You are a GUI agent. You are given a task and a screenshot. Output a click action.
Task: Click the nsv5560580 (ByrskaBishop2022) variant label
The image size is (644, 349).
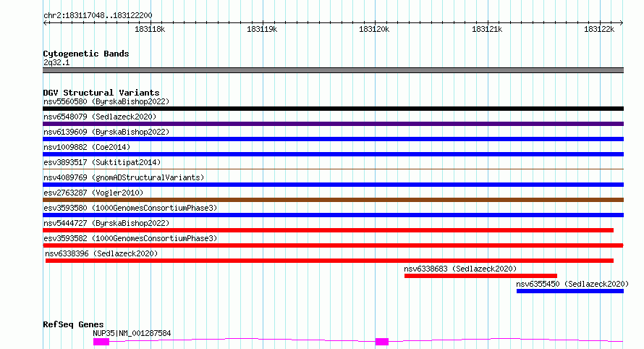(x=106, y=101)
